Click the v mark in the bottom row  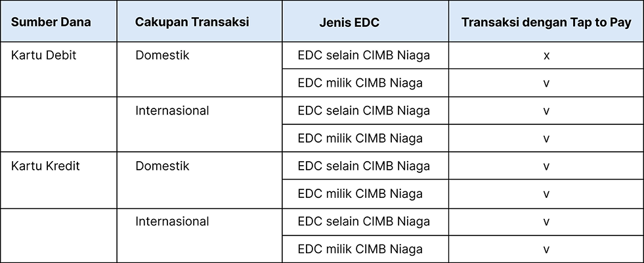point(546,249)
